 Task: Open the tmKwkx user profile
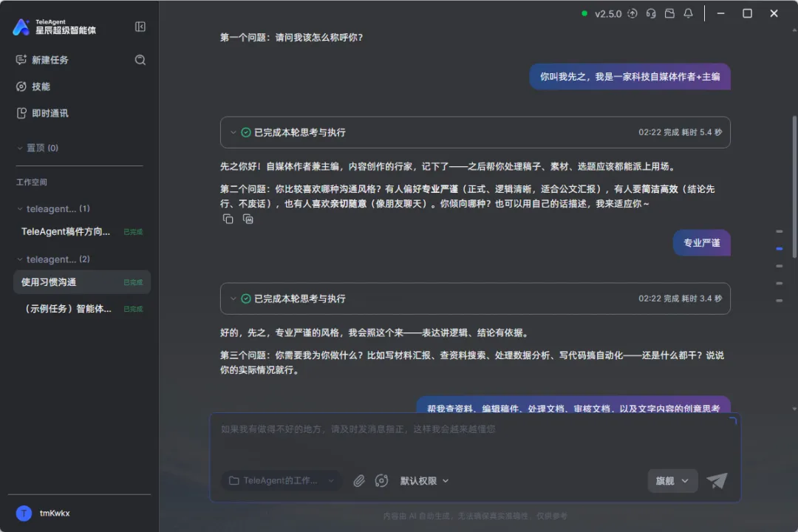click(44, 514)
